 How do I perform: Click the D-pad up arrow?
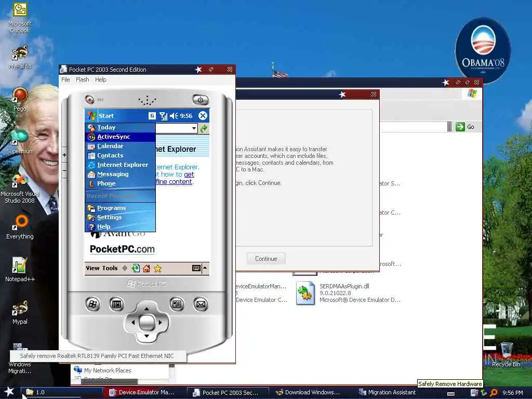(147, 309)
